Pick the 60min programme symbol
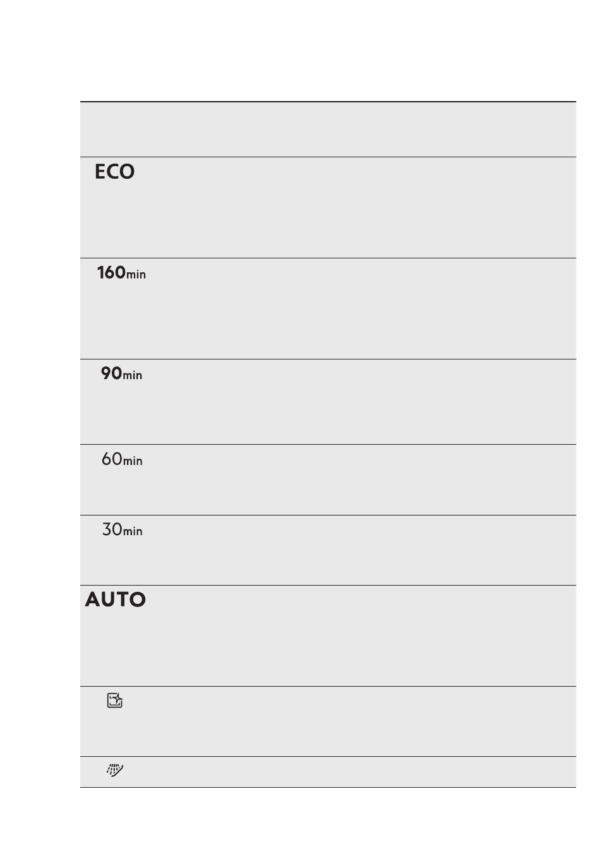The image size is (600, 868). tap(123, 459)
